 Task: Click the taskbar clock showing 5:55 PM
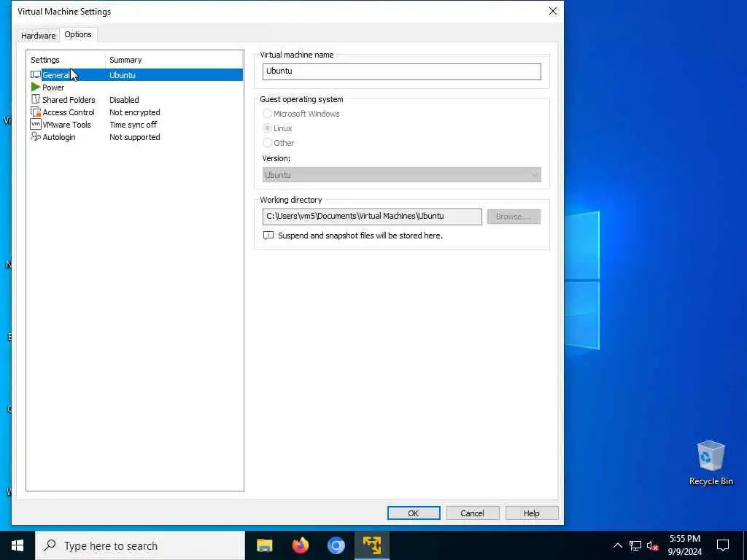684,545
